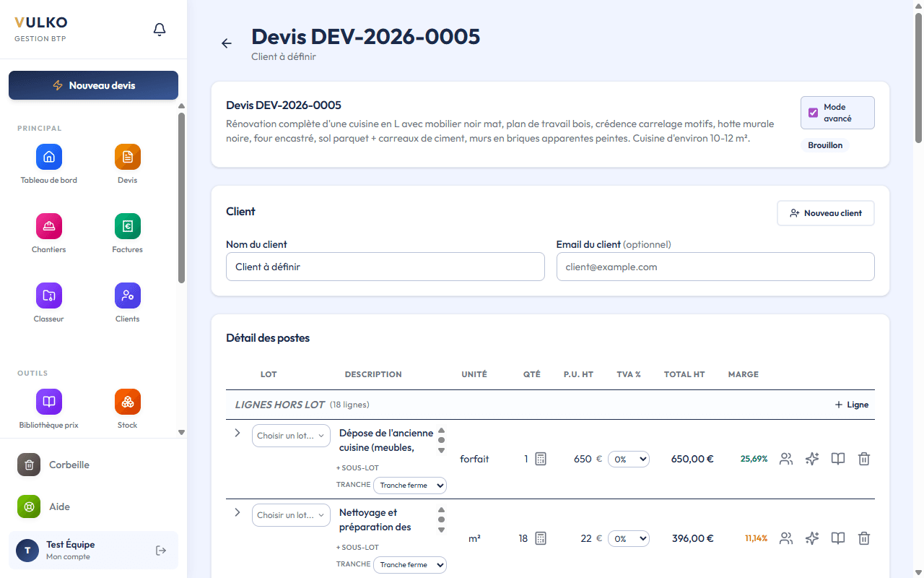
Task: Open Chantiers section
Action: click(x=49, y=233)
